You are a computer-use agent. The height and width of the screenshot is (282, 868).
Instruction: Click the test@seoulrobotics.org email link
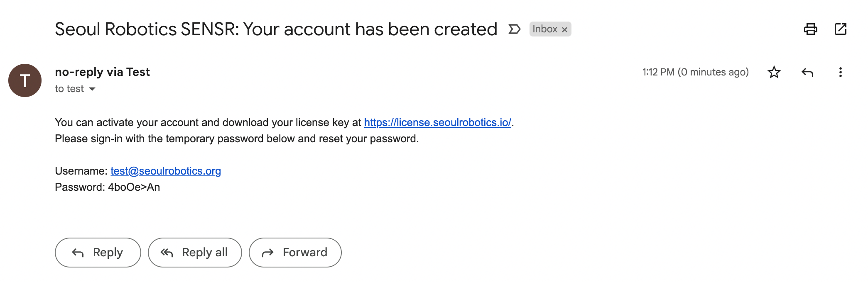(x=166, y=171)
